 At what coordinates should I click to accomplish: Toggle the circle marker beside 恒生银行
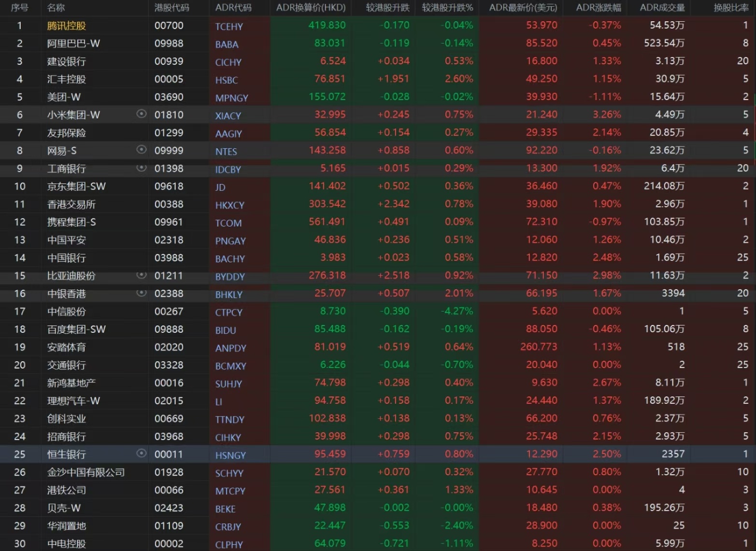coord(142,453)
